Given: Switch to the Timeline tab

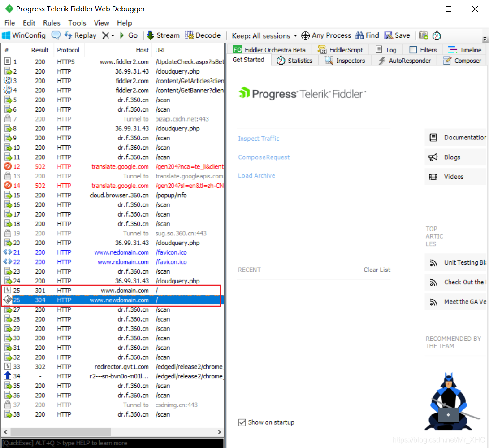Looking at the screenshot, I should point(465,50).
